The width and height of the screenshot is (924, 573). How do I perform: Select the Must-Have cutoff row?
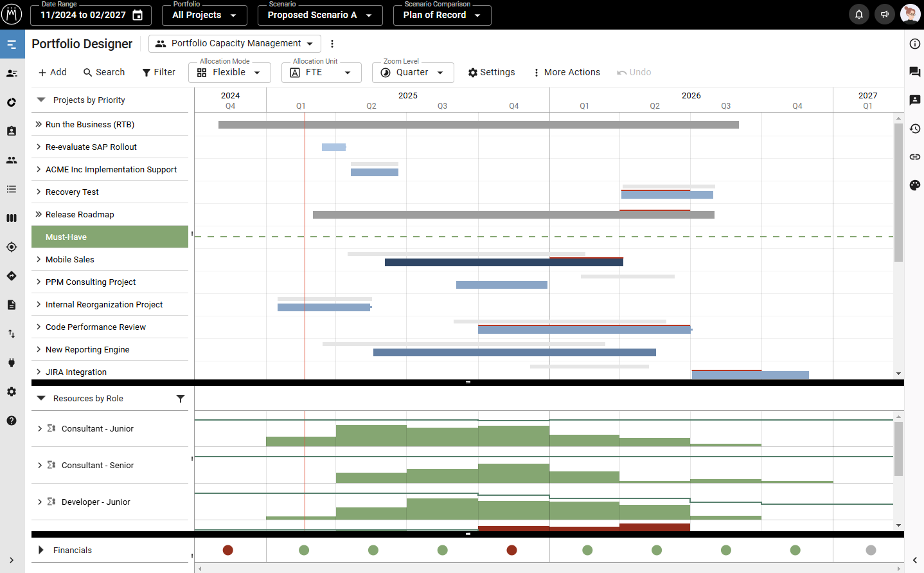point(110,237)
